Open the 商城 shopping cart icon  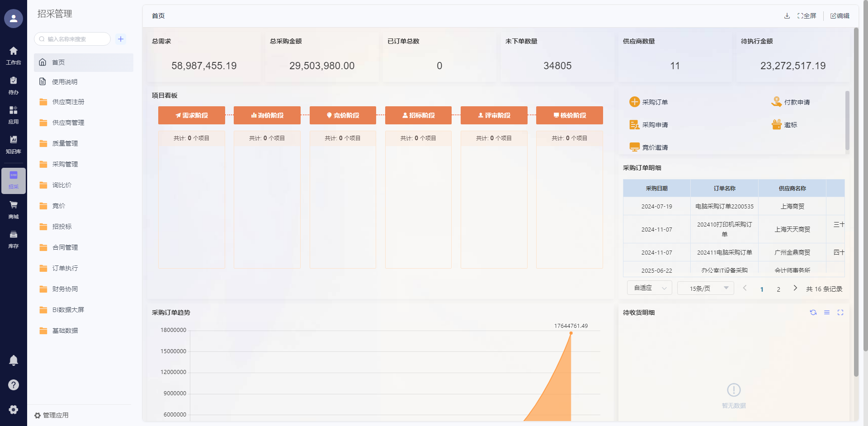[14, 209]
